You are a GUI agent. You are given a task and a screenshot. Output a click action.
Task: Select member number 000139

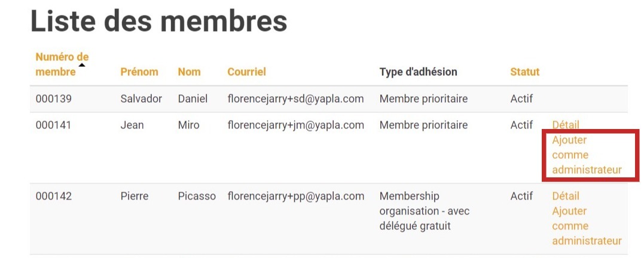[x=54, y=99]
